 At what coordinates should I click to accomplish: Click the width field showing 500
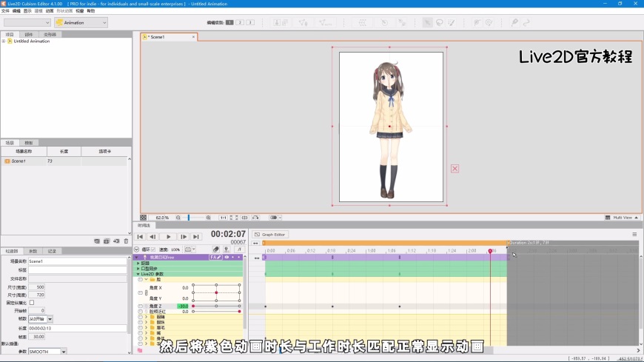click(x=36, y=287)
